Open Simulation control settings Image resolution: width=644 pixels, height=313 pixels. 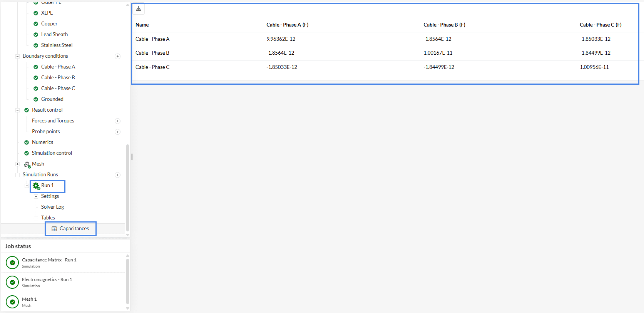(x=52, y=153)
